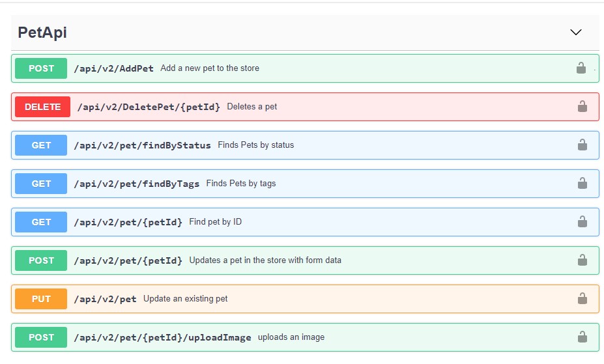Click 'Add a new pet to the store' description
This screenshot has width=604, height=364.
click(x=210, y=68)
